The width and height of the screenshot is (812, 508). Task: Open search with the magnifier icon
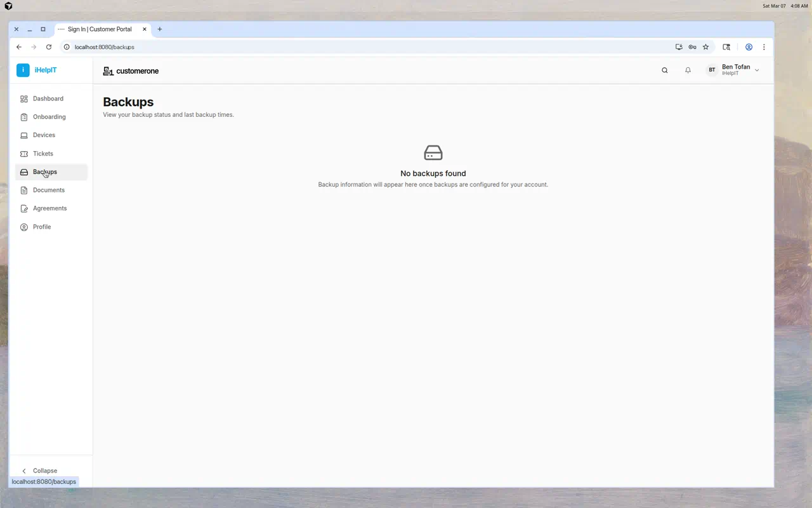(x=665, y=70)
